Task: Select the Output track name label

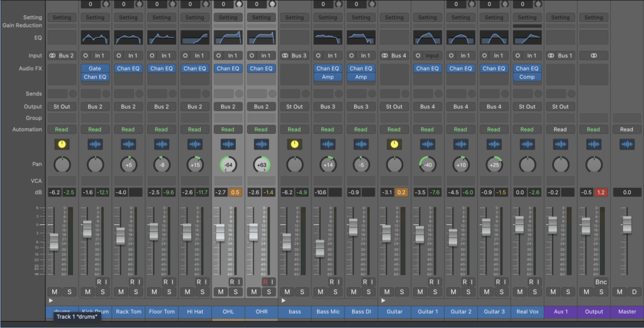Action: pos(594,312)
